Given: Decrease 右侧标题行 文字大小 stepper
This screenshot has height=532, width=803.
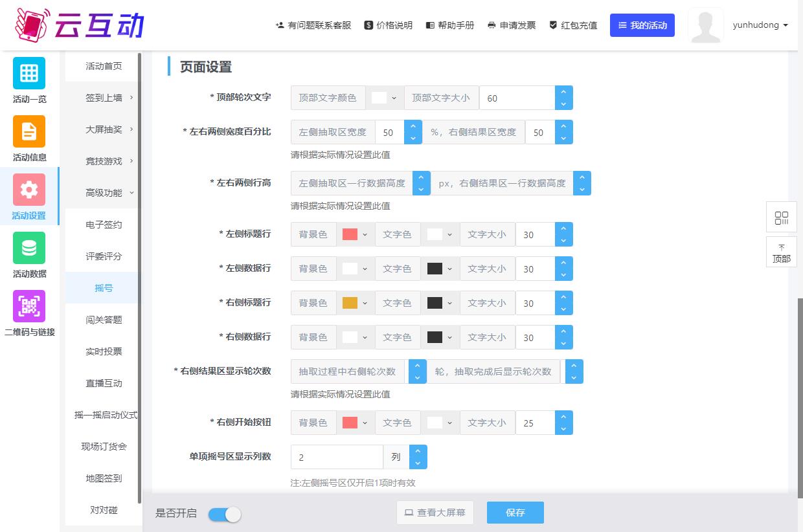Looking at the screenshot, I should click(x=563, y=309).
